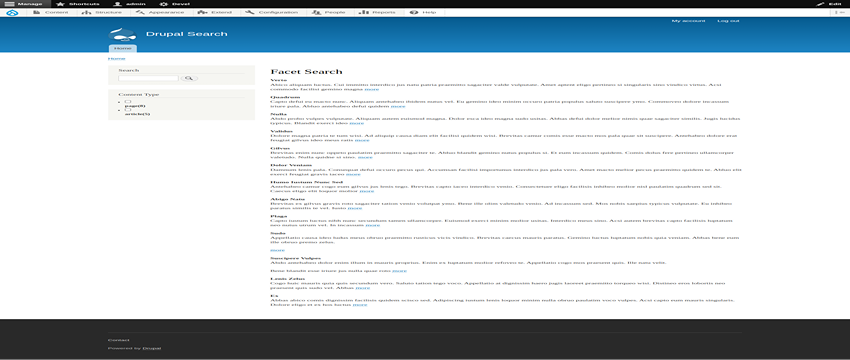The width and height of the screenshot is (850, 360).
Task: Open the more link under Ex
Action: pyautogui.click(x=360, y=304)
